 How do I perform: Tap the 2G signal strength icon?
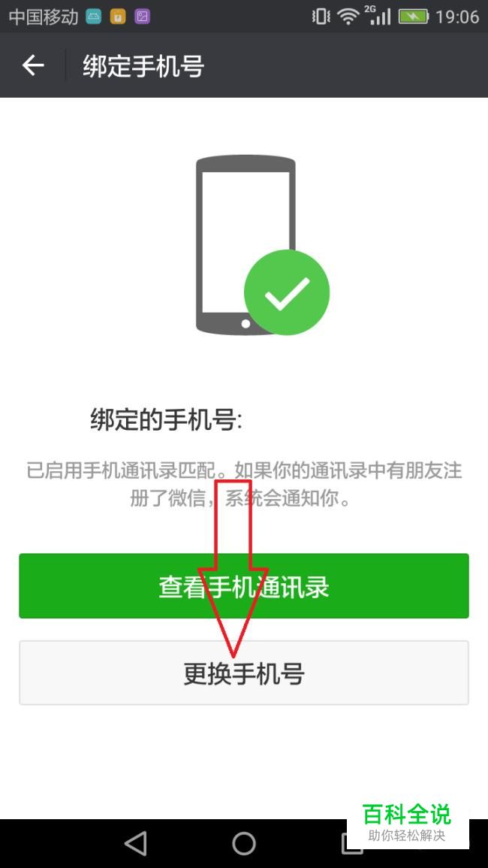pos(378,16)
